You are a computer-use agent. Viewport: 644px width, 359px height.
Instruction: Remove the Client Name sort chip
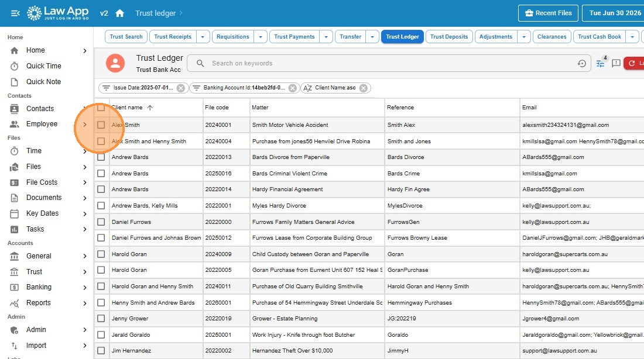click(363, 88)
